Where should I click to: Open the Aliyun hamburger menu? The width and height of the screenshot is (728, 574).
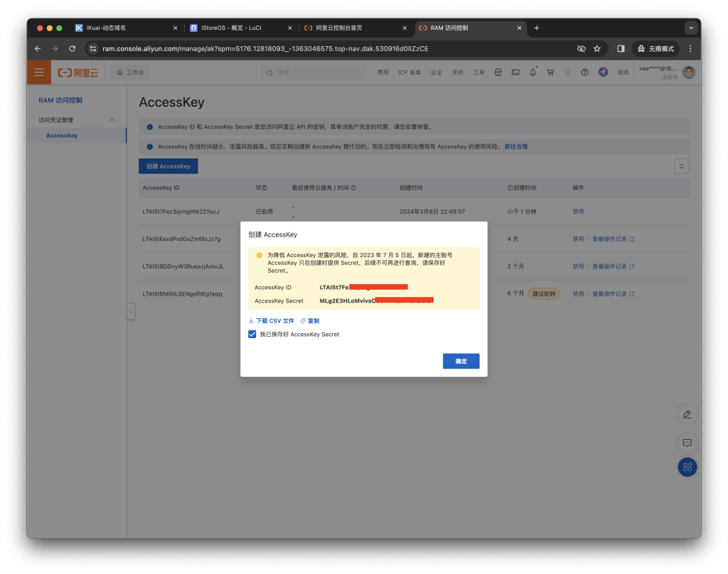[x=39, y=72]
